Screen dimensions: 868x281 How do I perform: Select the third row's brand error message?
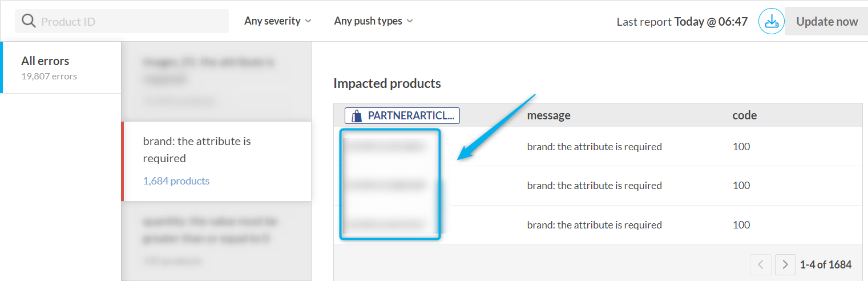click(x=594, y=225)
